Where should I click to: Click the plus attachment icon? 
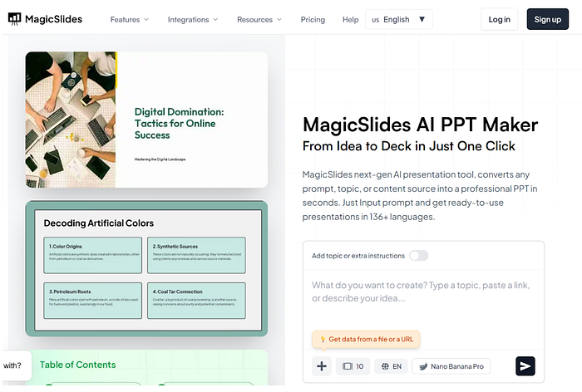point(322,366)
